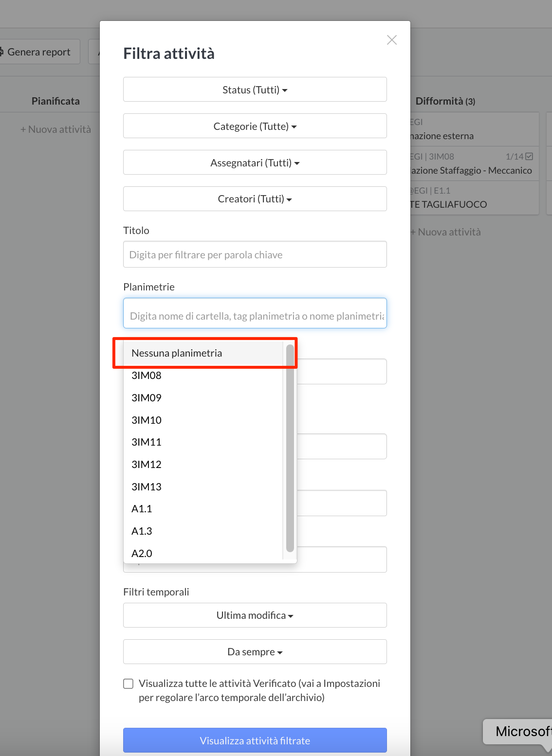Choose 3IM08 in the planimetrie list

(147, 376)
